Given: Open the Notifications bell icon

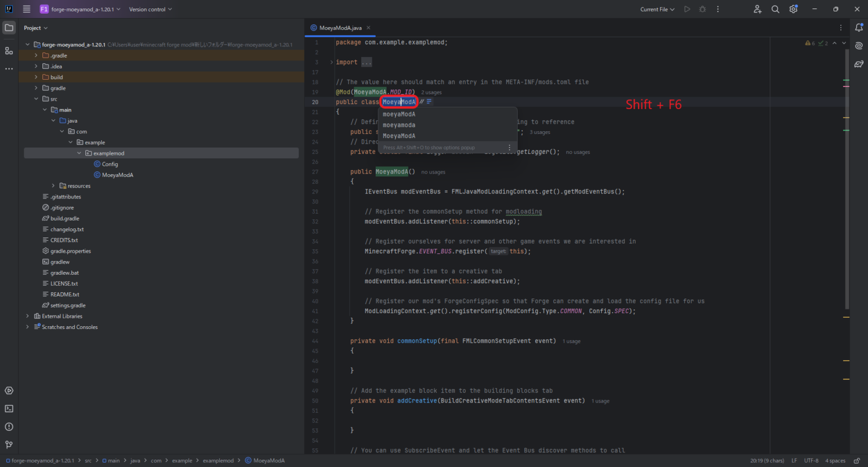Looking at the screenshot, I should (859, 28).
